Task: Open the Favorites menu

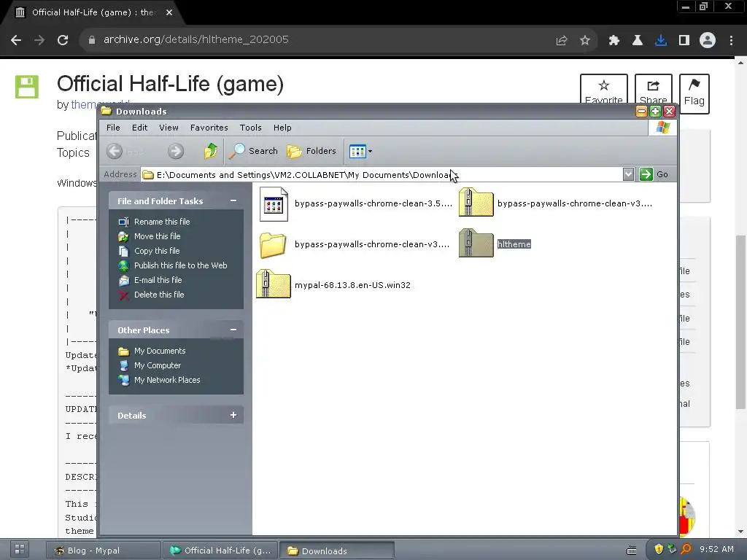Action: point(209,128)
